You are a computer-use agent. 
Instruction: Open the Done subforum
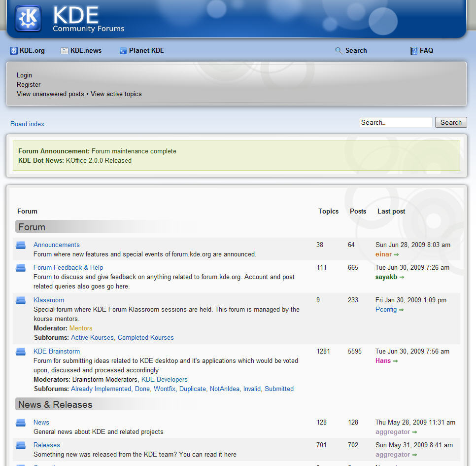coord(142,389)
